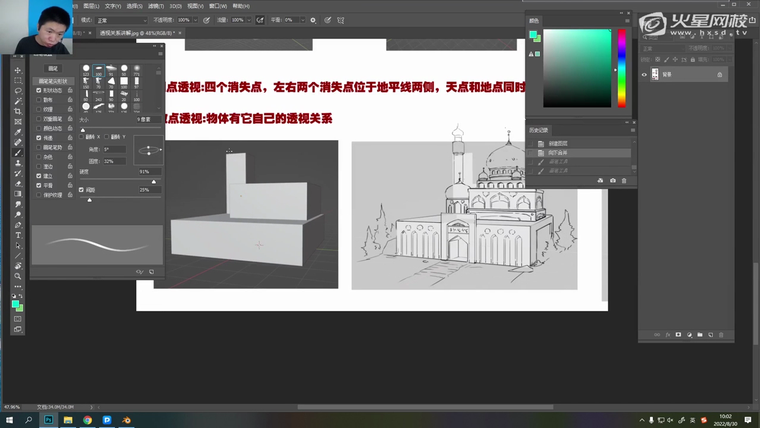Select the Zoom magnifier tool
The image size is (760, 428).
(17, 275)
